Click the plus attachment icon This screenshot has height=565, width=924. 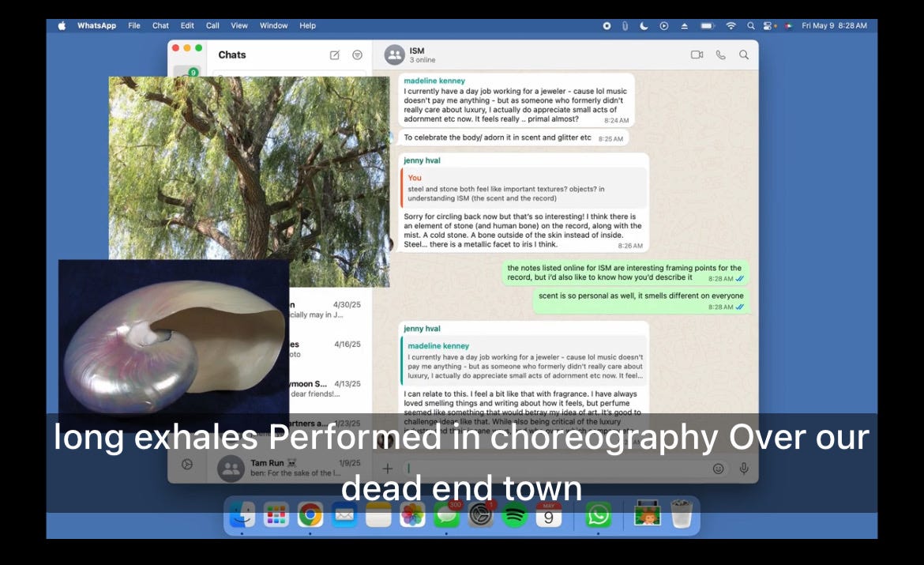(x=387, y=469)
